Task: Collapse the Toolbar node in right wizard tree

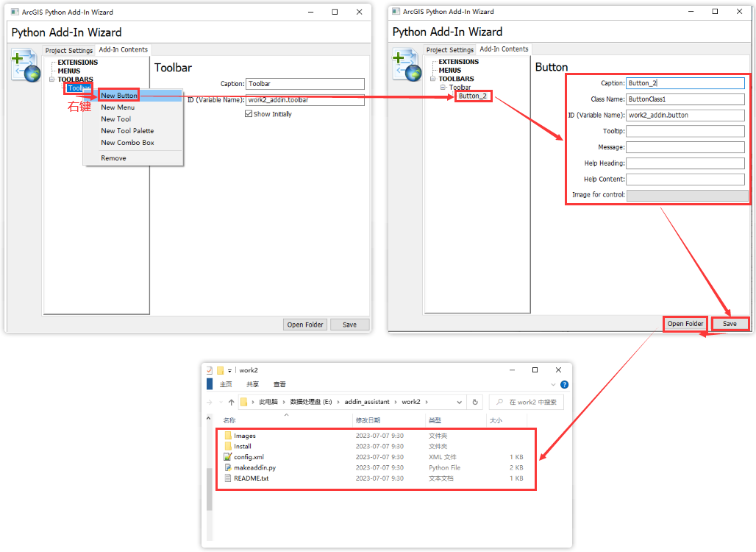Action: [x=442, y=88]
